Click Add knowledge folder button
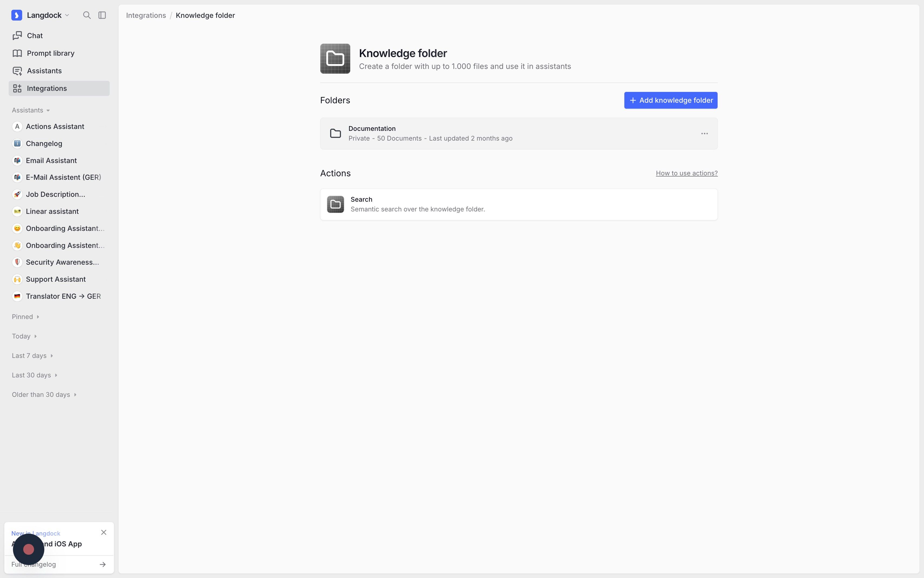The height and width of the screenshot is (578, 924). [670, 100]
